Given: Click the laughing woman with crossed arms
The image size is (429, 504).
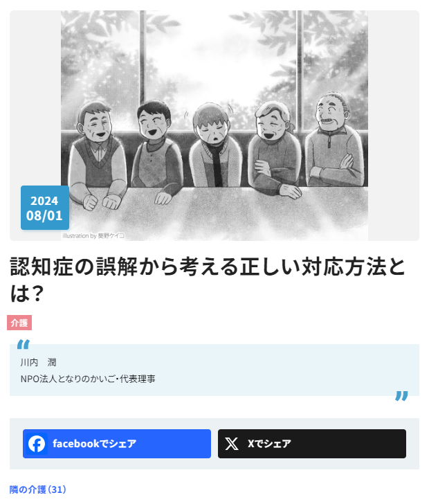Looking at the screenshot, I should [275, 150].
